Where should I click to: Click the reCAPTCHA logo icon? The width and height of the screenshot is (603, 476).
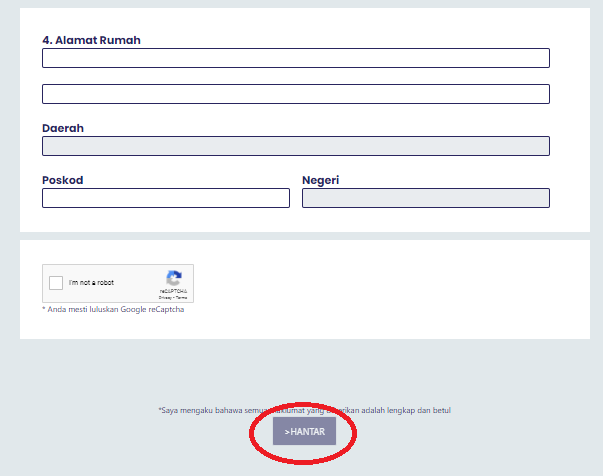(174, 279)
